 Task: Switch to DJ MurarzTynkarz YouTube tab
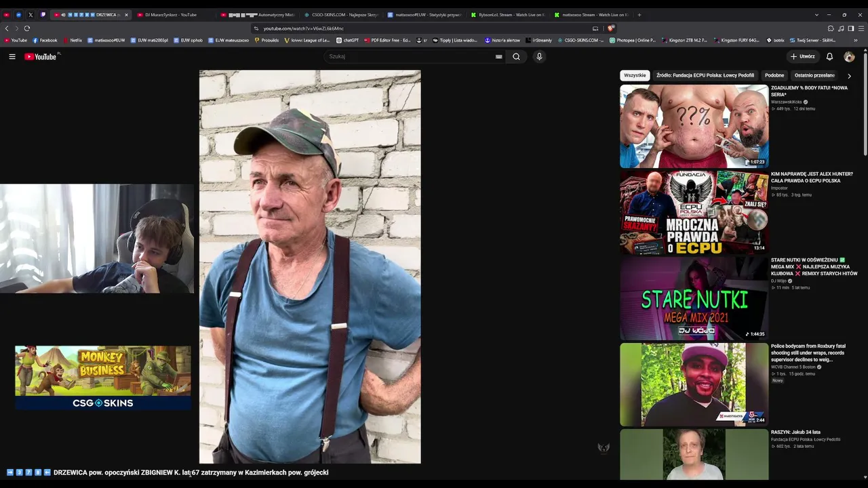point(173,15)
